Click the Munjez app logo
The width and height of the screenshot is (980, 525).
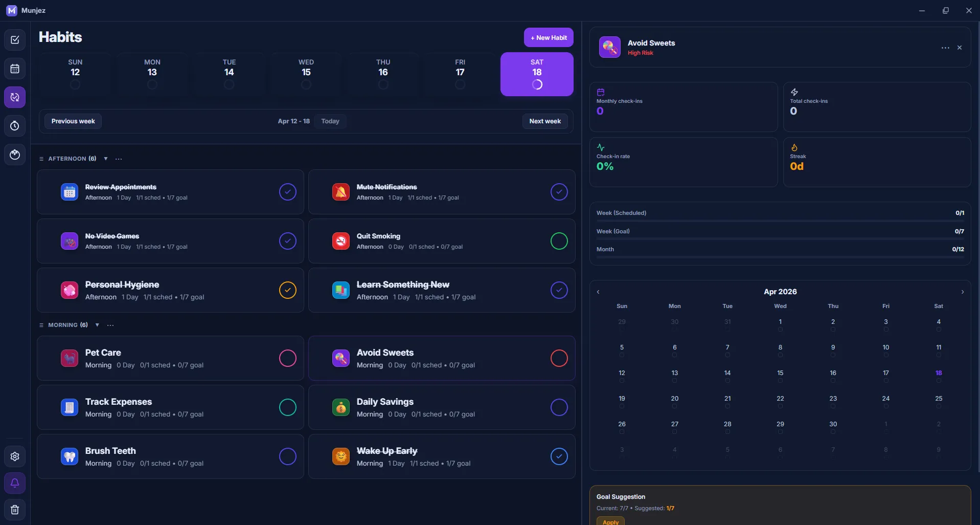pos(12,10)
